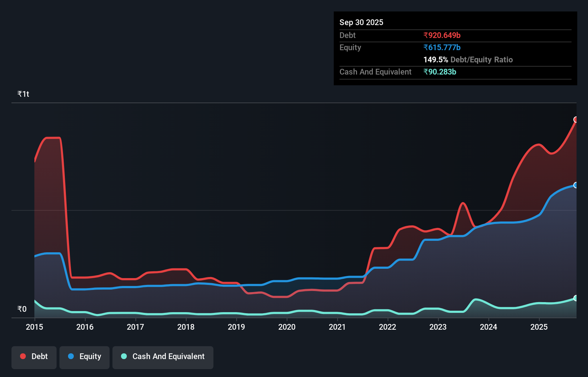This screenshot has height=377, width=588.
Task: Click the ₹920.649b Debt value
Action: [x=442, y=35]
